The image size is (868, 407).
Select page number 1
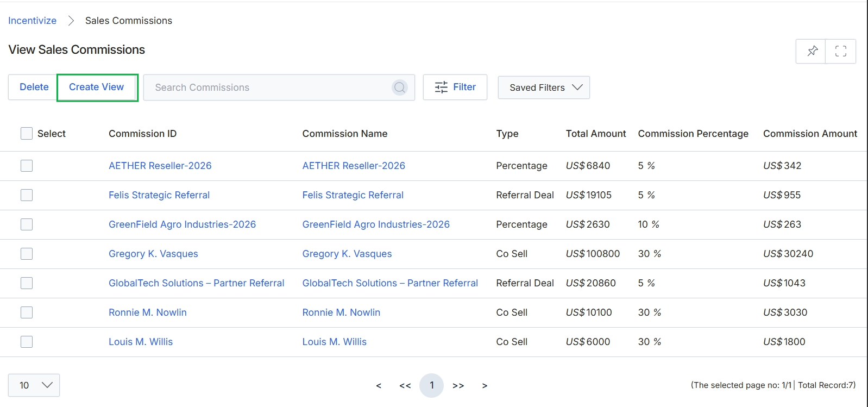click(x=432, y=385)
